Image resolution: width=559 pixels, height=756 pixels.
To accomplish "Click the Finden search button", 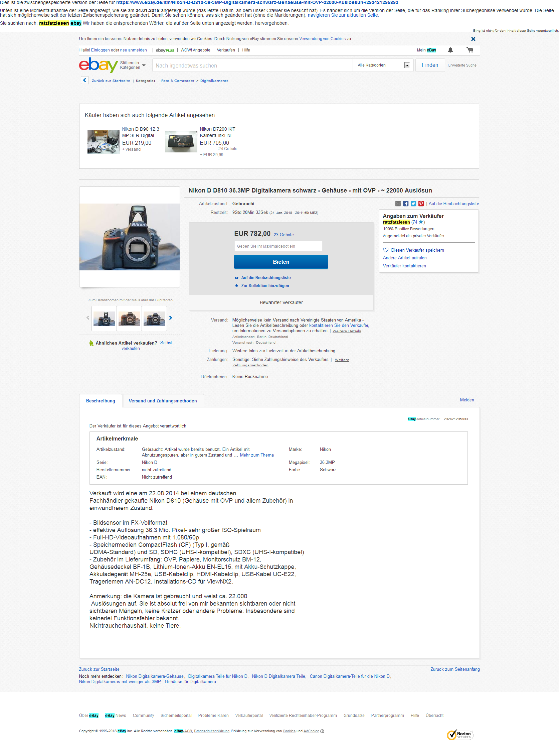I will [x=430, y=65].
